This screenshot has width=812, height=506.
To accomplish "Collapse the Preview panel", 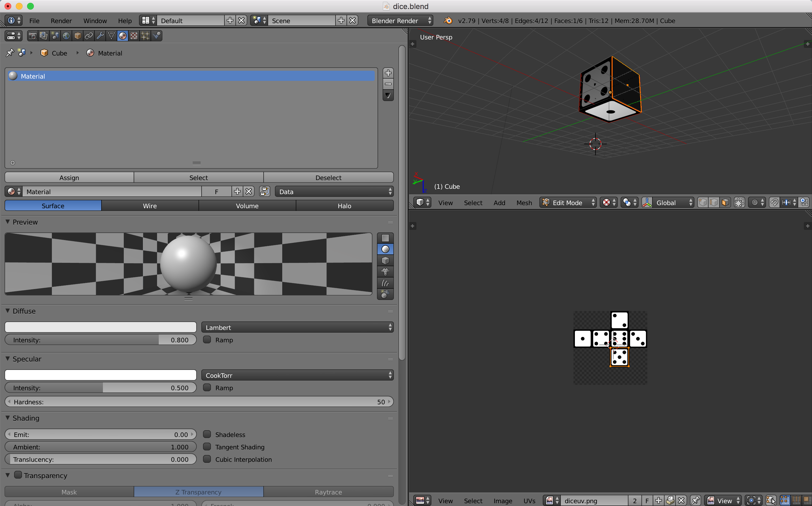I will point(8,221).
